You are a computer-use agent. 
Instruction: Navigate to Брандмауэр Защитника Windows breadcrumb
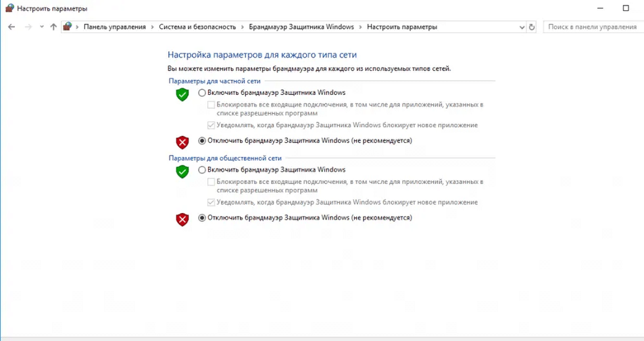tap(301, 27)
